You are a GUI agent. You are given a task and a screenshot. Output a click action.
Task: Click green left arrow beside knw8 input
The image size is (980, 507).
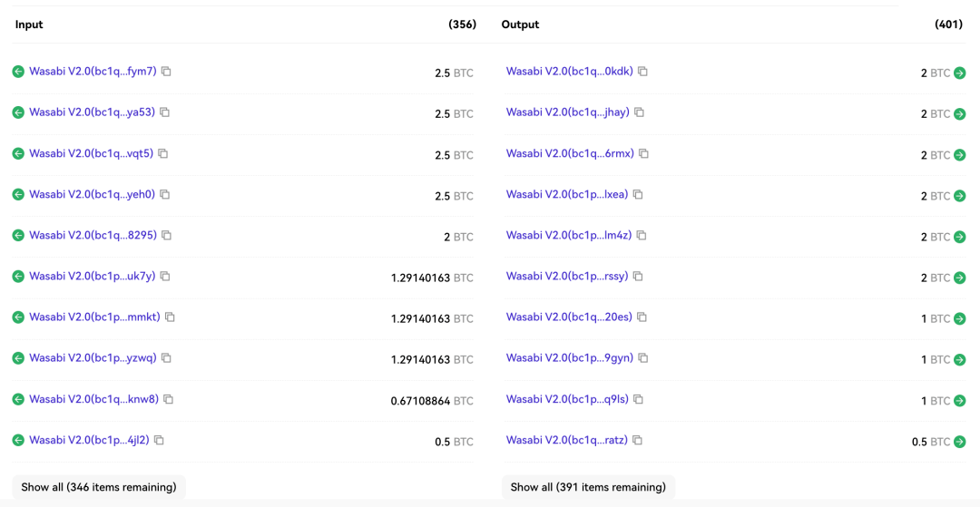(x=18, y=399)
